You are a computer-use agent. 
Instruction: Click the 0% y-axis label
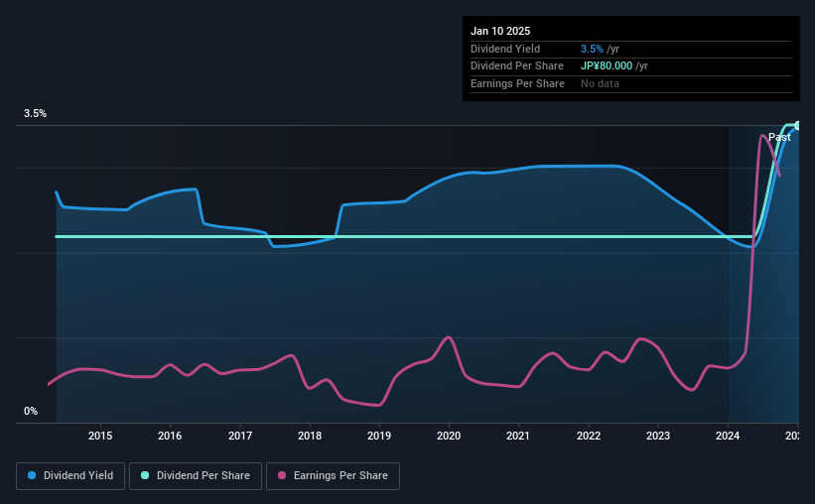point(31,411)
